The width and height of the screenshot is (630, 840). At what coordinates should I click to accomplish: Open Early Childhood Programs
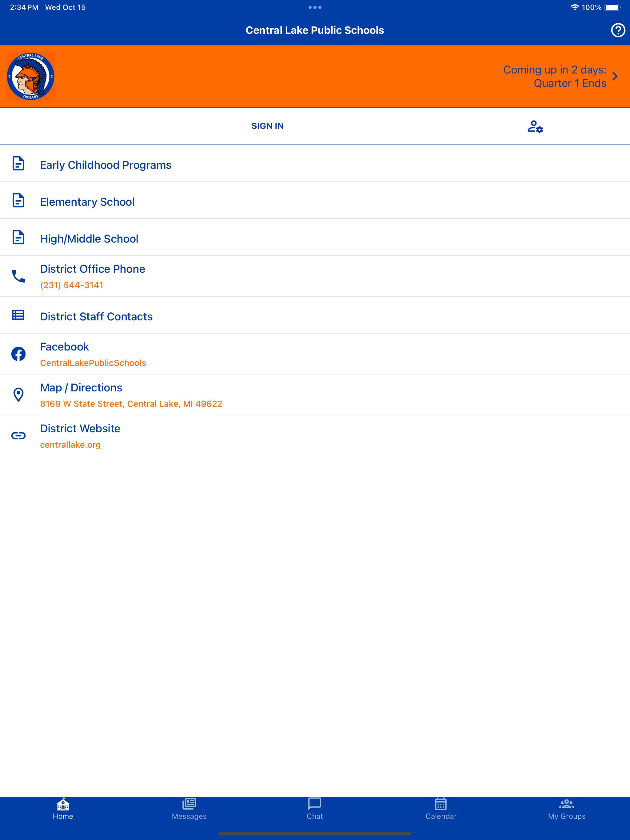point(315,164)
